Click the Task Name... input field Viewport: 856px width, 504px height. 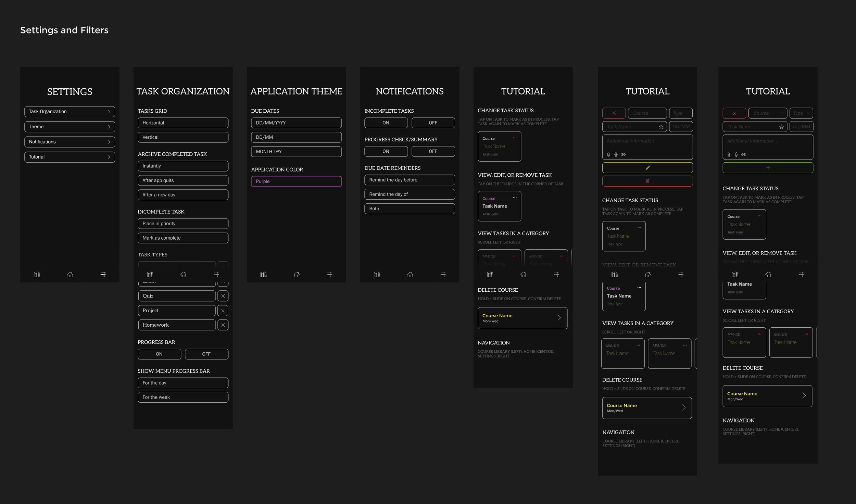tap(755, 127)
